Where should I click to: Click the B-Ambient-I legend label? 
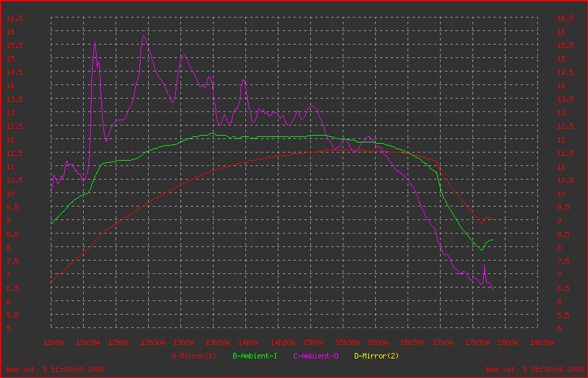[255, 356]
